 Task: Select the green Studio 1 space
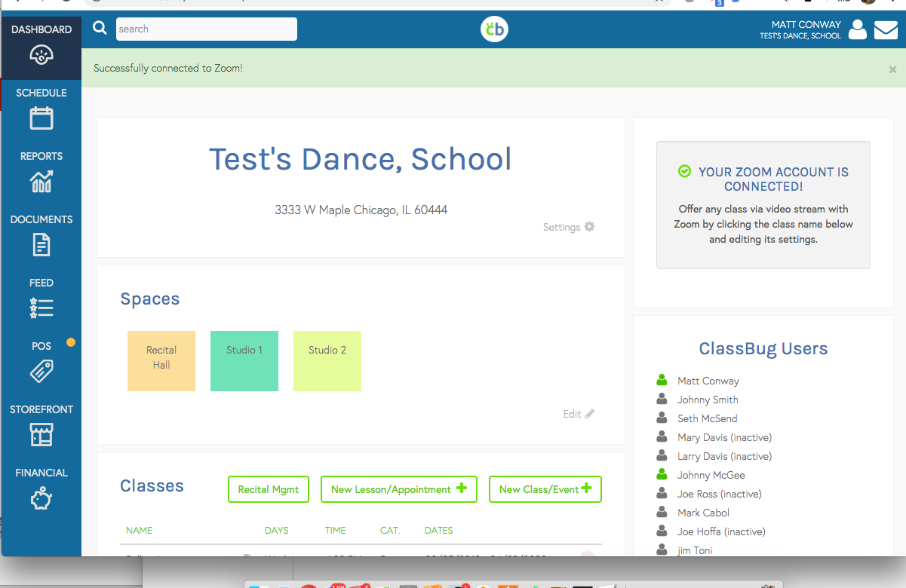pyautogui.click(x=244, y=361)
